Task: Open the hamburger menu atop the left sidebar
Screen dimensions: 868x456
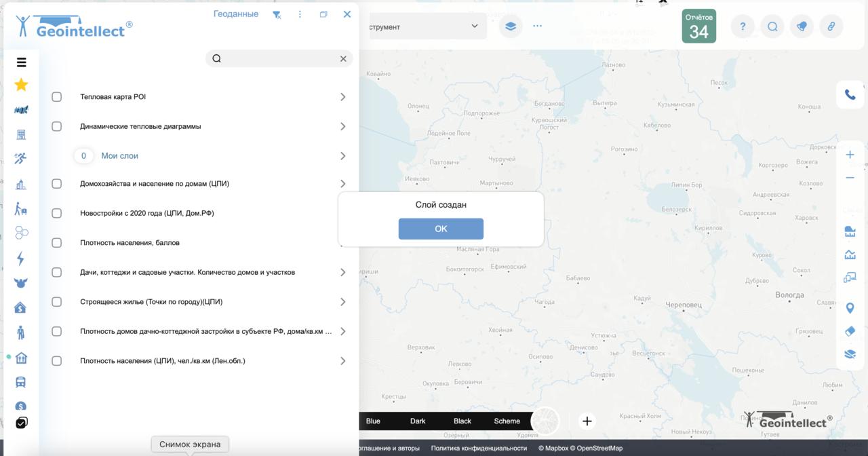Action: point(21,61)
